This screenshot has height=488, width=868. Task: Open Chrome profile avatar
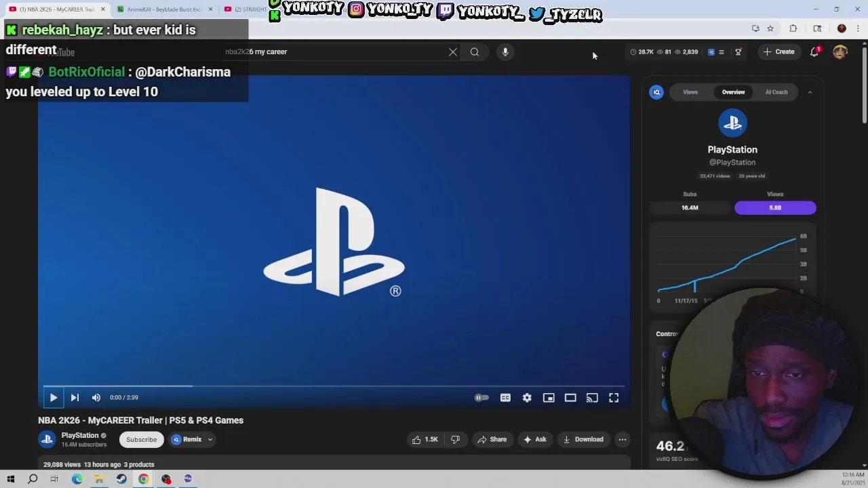click(x=842, y=28)
